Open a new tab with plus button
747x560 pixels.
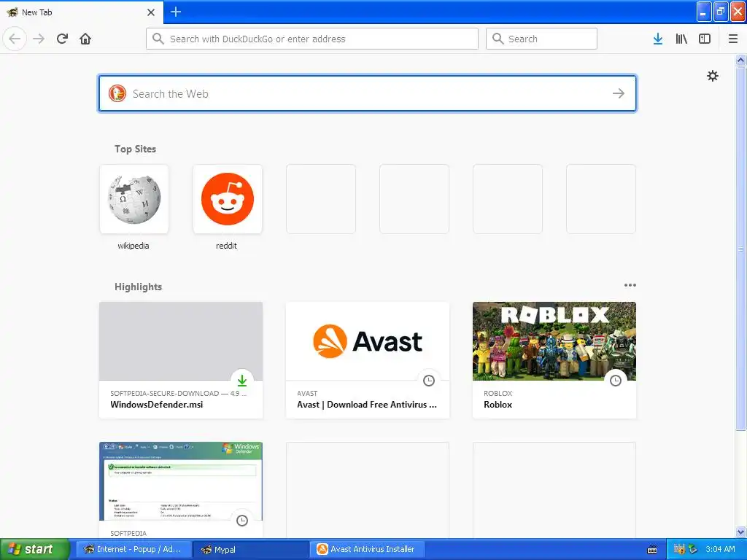coord(176,12)
